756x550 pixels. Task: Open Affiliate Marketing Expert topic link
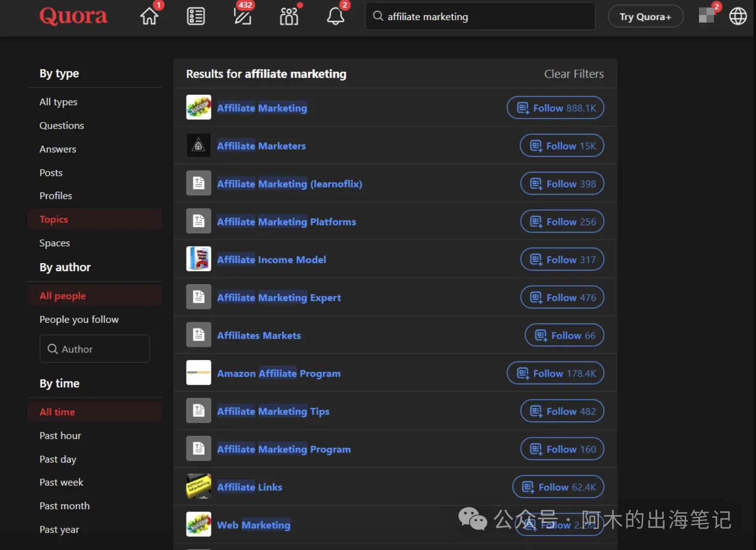point(279,298)
